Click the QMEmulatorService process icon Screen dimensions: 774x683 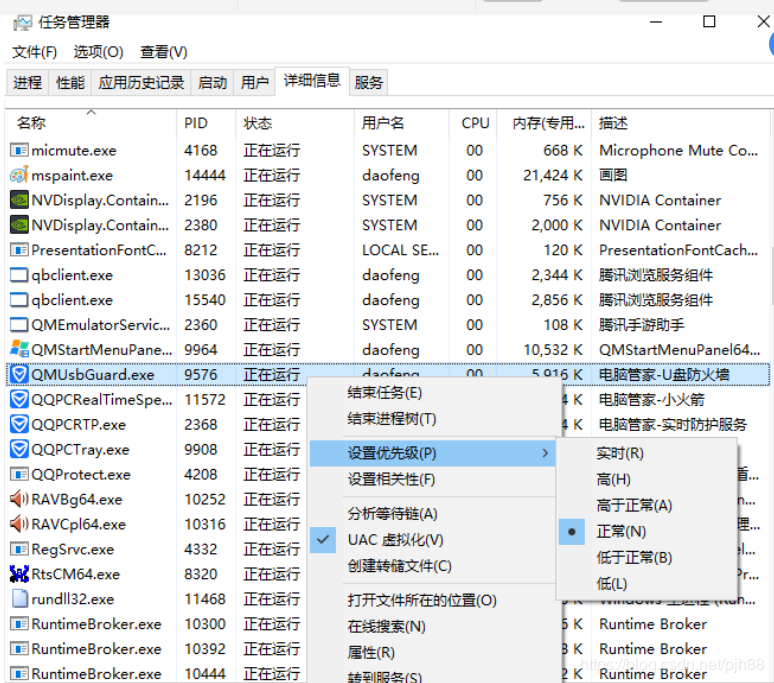click(x=19, y=324)
